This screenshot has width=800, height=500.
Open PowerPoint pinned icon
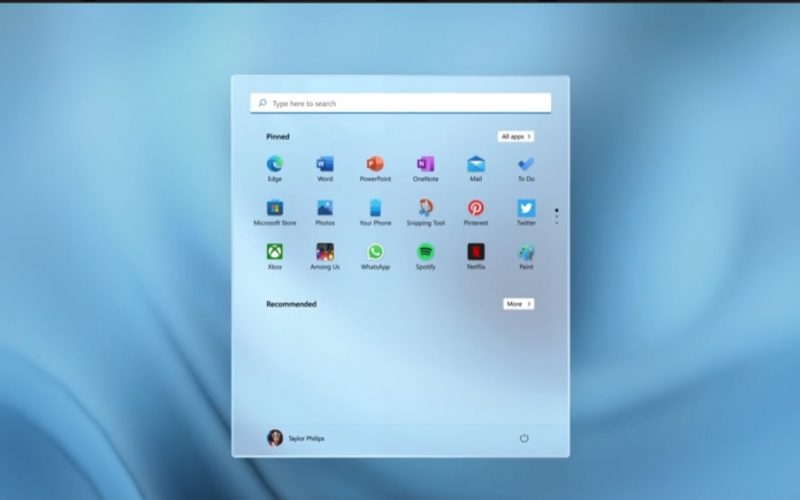click(x=375, y=168)
